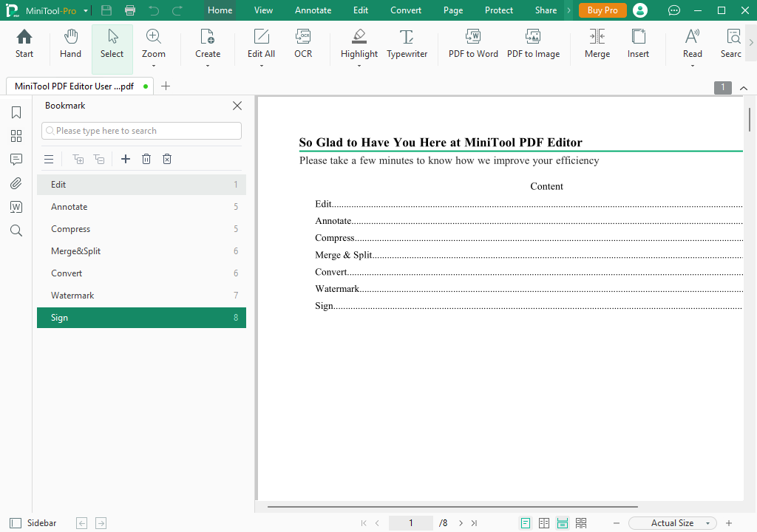
Task: Switch to the Annotate tab
Action: [313, 10]
